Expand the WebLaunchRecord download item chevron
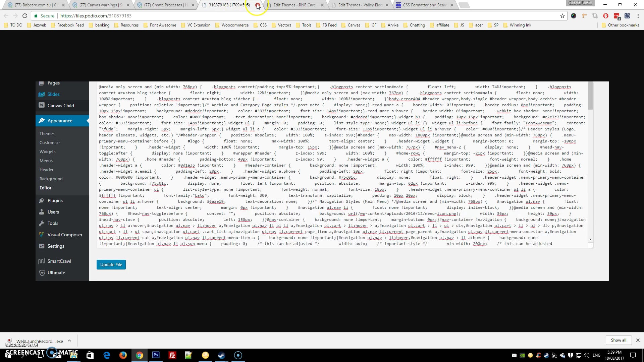 click(69, 341)
